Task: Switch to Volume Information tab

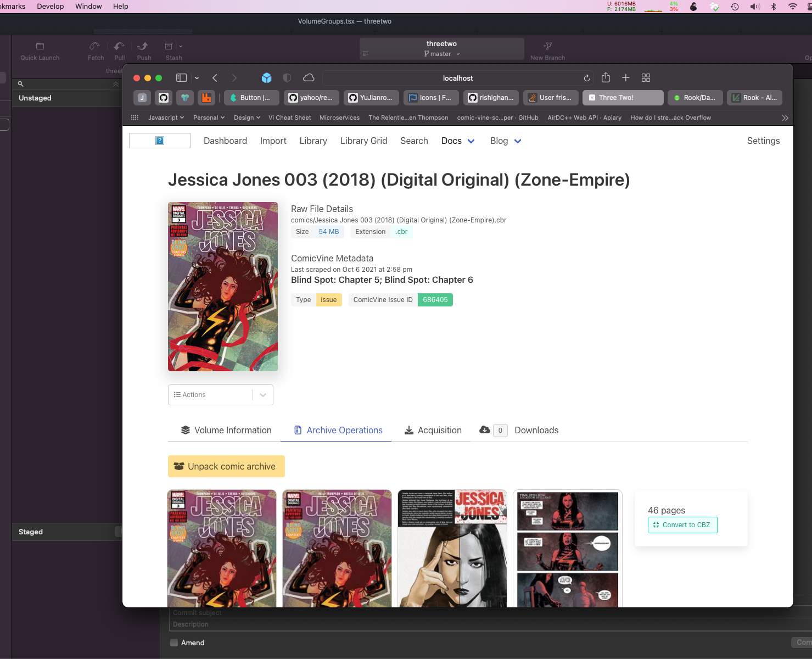Action: pyautogui.click(x=226, y=431)
